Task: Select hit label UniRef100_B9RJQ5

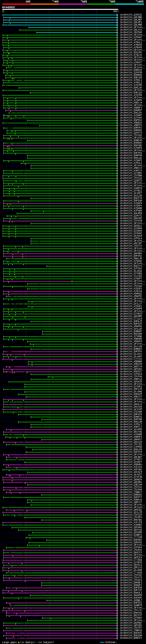Action: 131,77
